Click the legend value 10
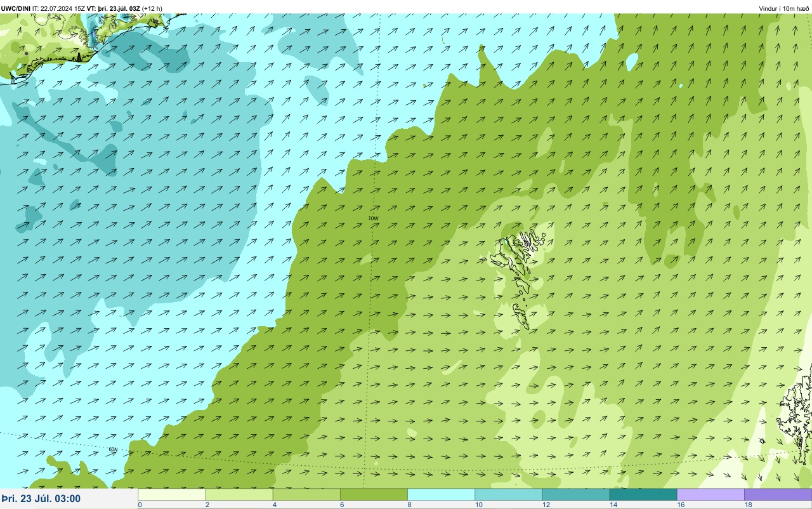The image size is (812, 509). click(478, 505)
